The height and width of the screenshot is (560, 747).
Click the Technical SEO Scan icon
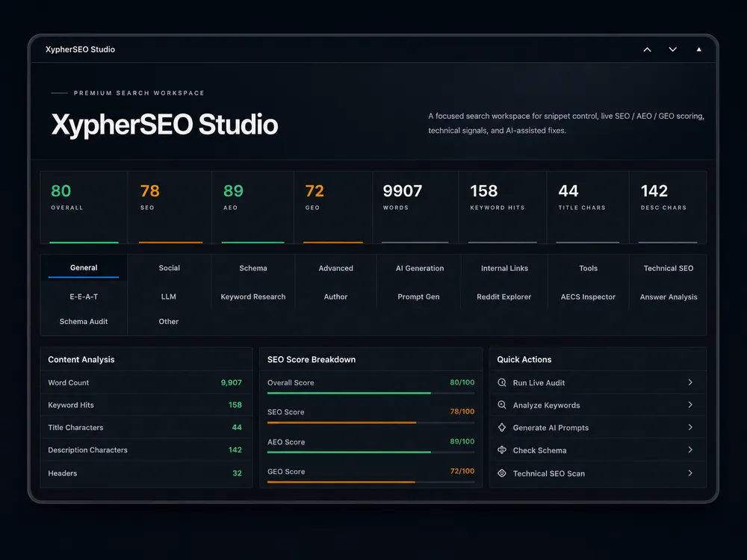pyautogui.click(x=502, y=473)
